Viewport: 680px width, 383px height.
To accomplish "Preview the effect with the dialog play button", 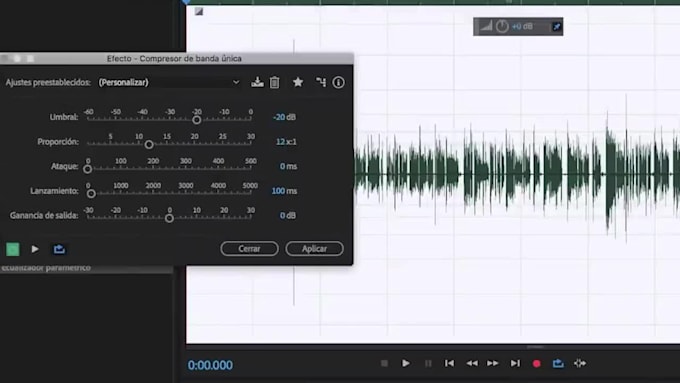I will (x=35, y=249).
